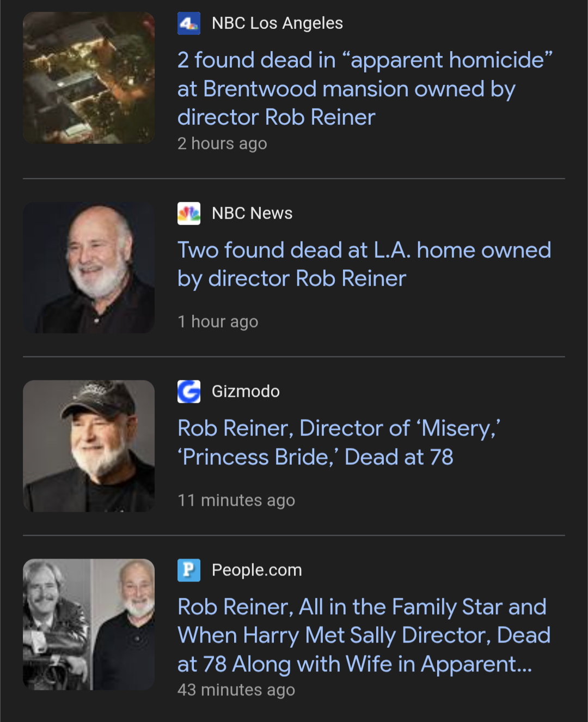
Task: Click the "1 hour ago" timestamp
Action: click(218, 321)
